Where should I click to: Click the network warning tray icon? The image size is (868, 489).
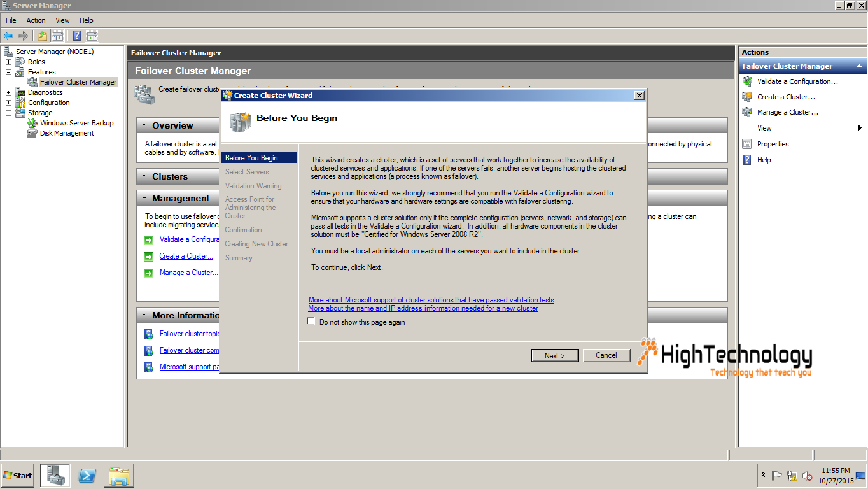coord(792,476)
